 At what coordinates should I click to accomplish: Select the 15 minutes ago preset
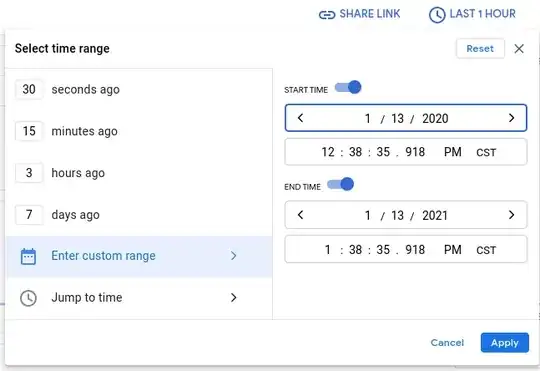coord(66,131)
